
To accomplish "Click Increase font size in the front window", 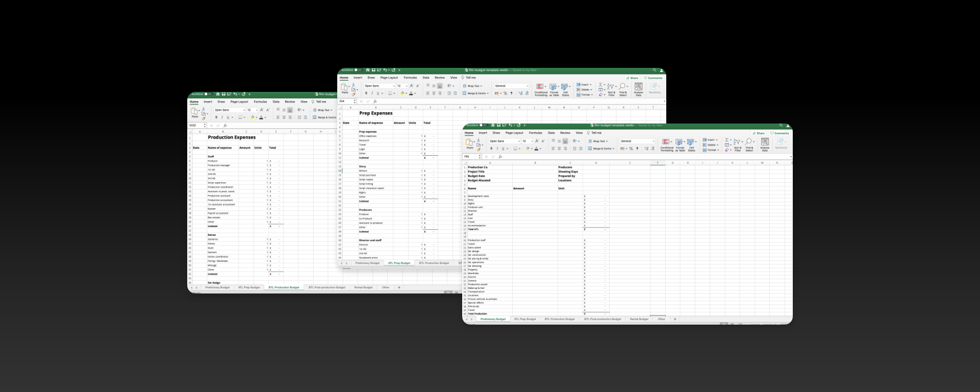I will coord(537,141).
